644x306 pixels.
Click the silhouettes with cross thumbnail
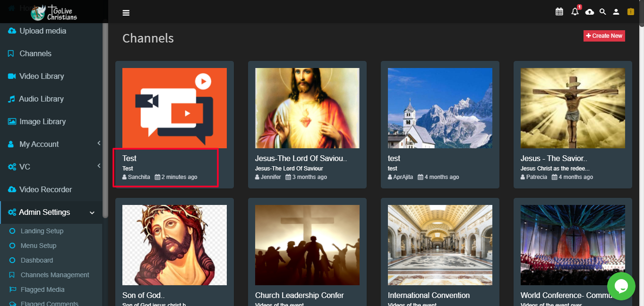coord(307,245)
